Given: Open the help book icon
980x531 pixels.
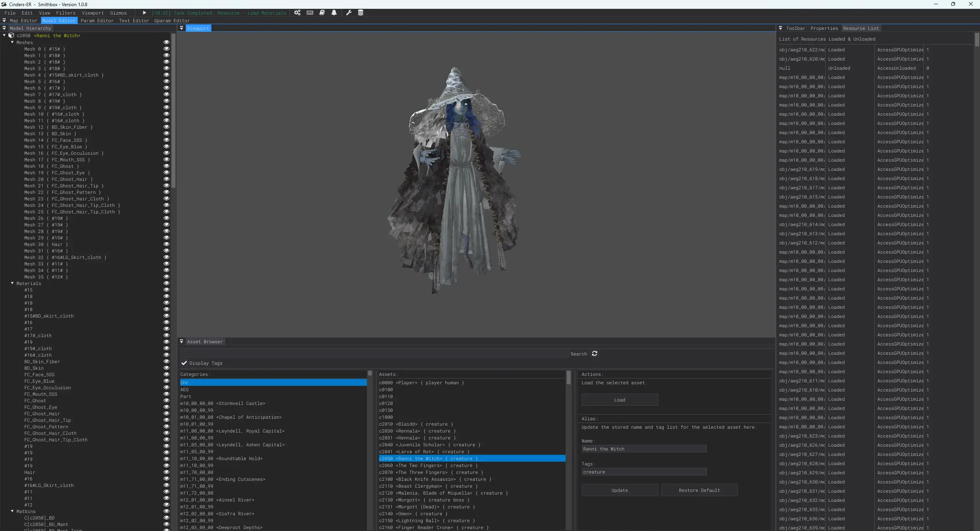Looking at the screenshot, I should click(x=322, y=13).
